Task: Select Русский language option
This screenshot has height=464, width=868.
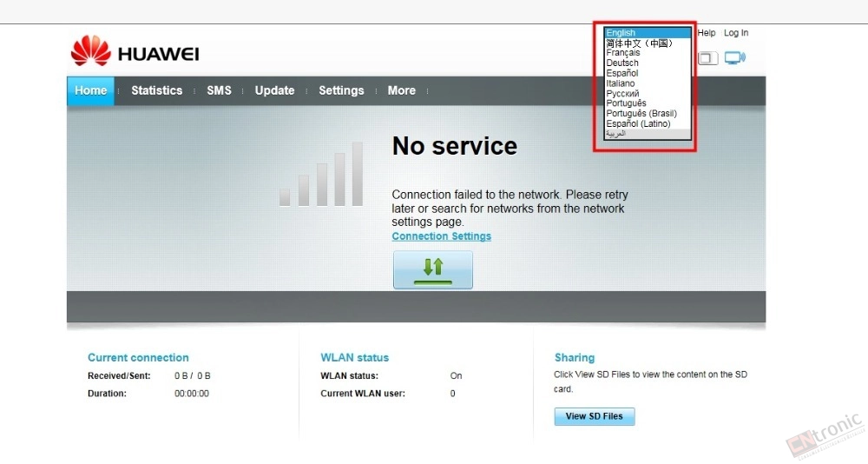Action: tap(648, 93)
